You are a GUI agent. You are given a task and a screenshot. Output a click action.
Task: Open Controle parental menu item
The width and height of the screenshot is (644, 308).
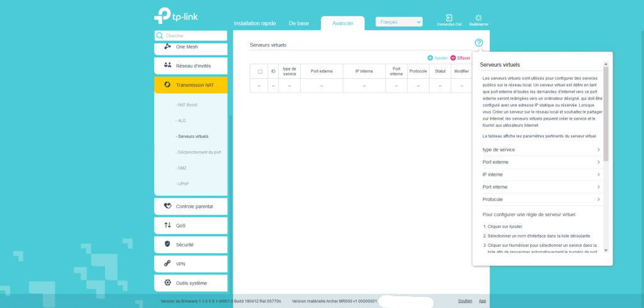pyautogui.click(x=191, y=207)
